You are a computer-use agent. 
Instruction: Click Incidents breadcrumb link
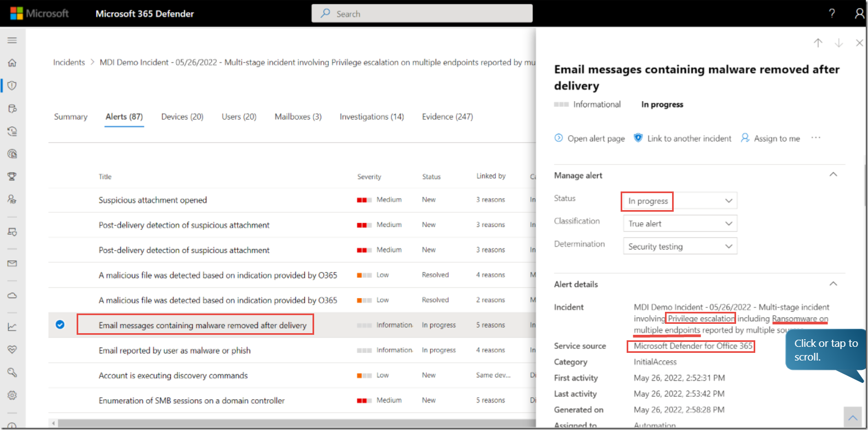(69, 62)
